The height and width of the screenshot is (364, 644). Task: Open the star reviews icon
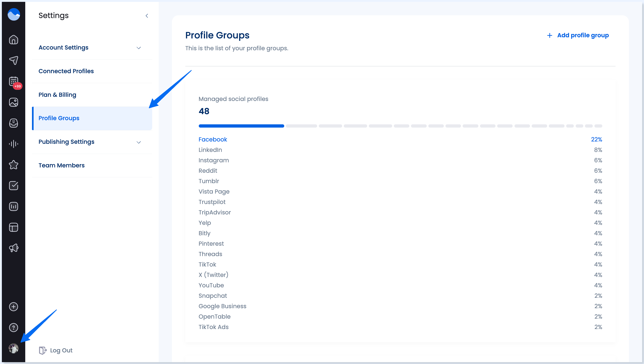[x=13, y=165]
